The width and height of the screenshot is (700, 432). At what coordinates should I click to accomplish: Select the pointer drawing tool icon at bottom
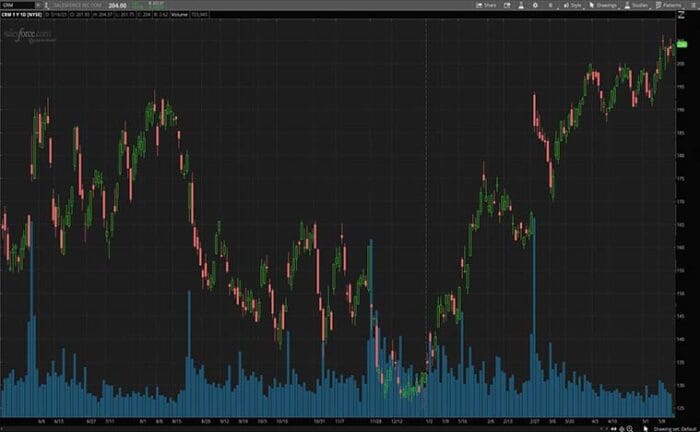coord(646,428)
